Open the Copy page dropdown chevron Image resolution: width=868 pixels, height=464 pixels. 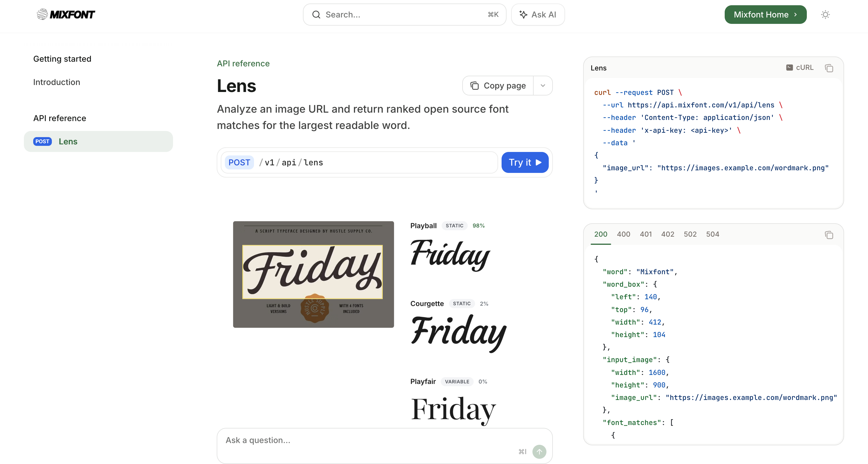(543, 86)
